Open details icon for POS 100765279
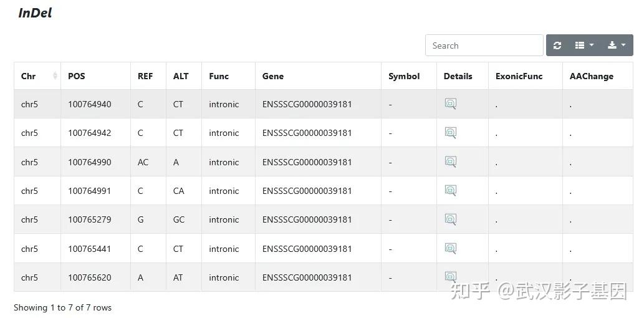Screen dimensions: 644x318 point(451,219)
